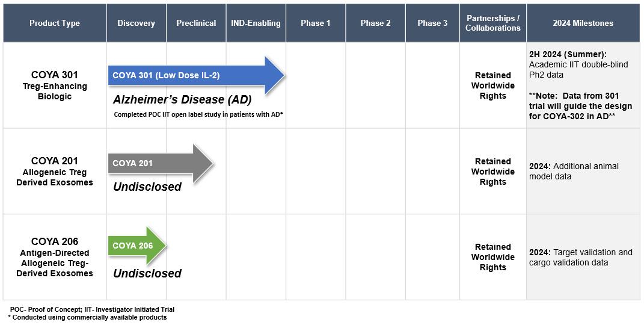
Task: Select the Phase 3 header
Action: pyautogui.click(x=432, y=23)
